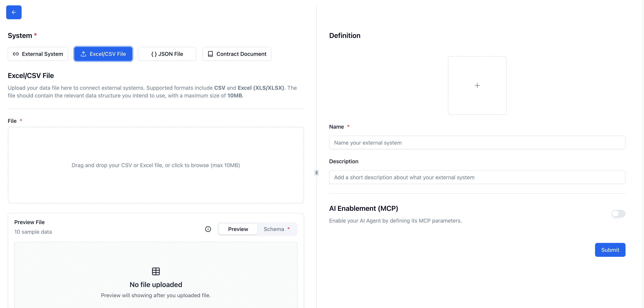Screen dimensions: 644x308
Task: Click the upload icon on Excel/CSV File
Action: (x=83, y=54)
